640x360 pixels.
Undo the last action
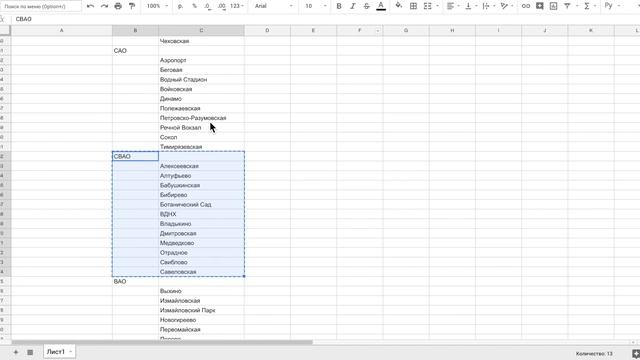pyautogui.click(x=91, y=6)
